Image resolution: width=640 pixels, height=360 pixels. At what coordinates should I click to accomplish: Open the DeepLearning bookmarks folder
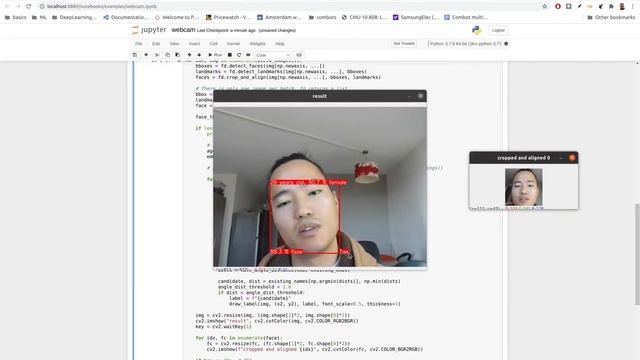74,17
